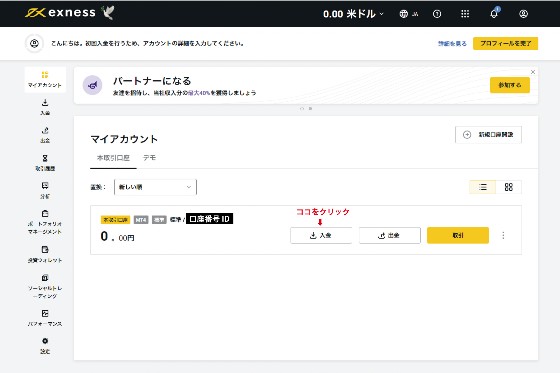Click the パートナーになる heading
560x373 pixels.
(x=152, y=81)
